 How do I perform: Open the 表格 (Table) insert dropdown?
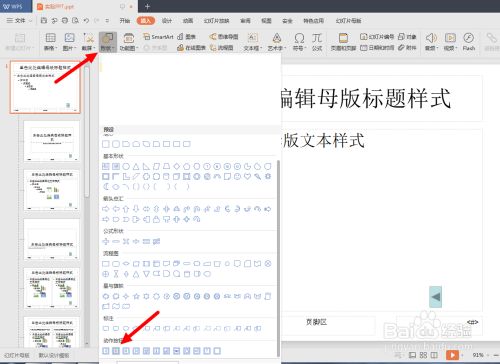tap(50, 42)
